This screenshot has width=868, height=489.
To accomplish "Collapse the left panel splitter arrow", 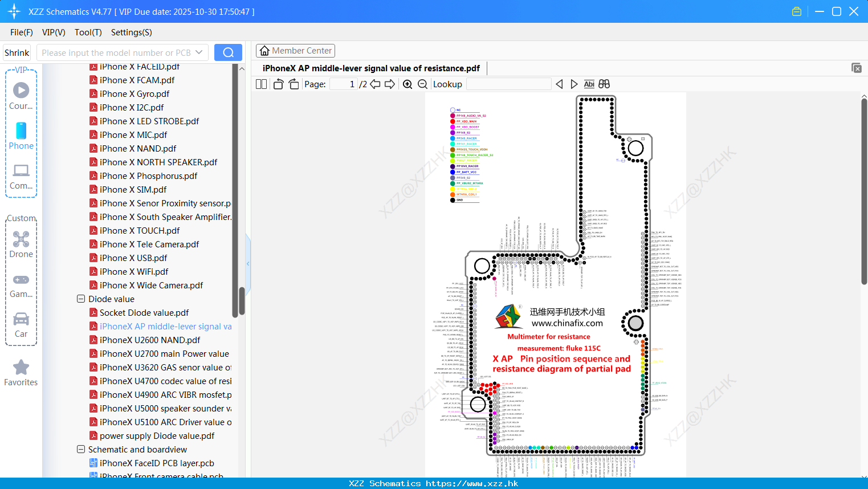I will pyautogui.click(x=248, y=263).
